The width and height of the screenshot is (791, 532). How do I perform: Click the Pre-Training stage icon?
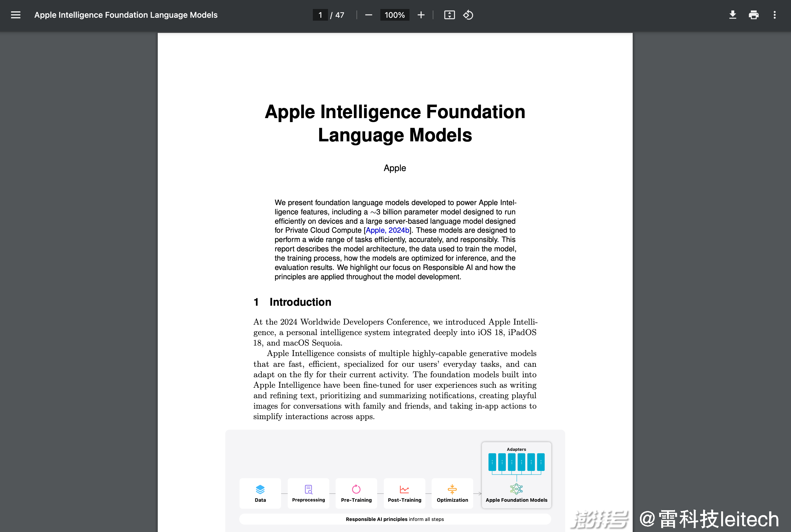point(356,489)
